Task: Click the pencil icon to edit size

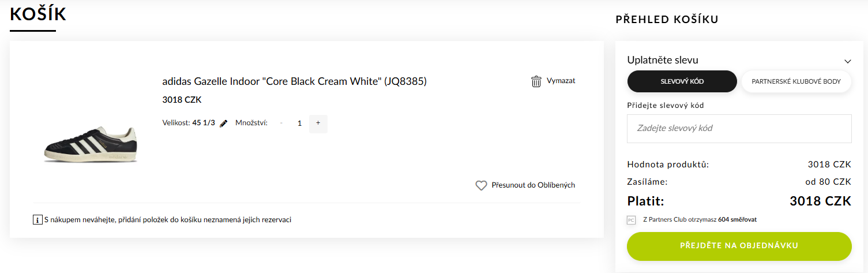Action: tap(224, 123)
